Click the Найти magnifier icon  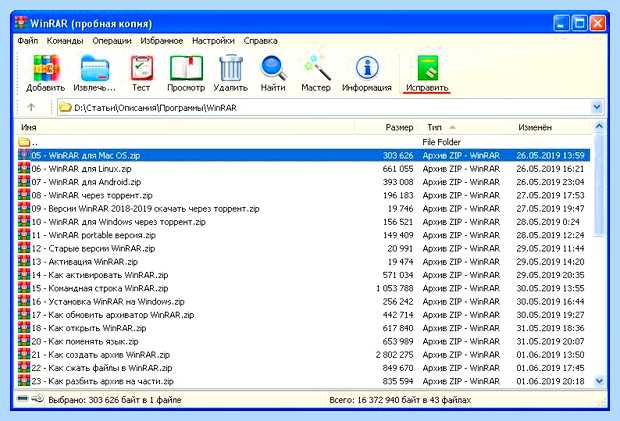(x=273, y=68)
